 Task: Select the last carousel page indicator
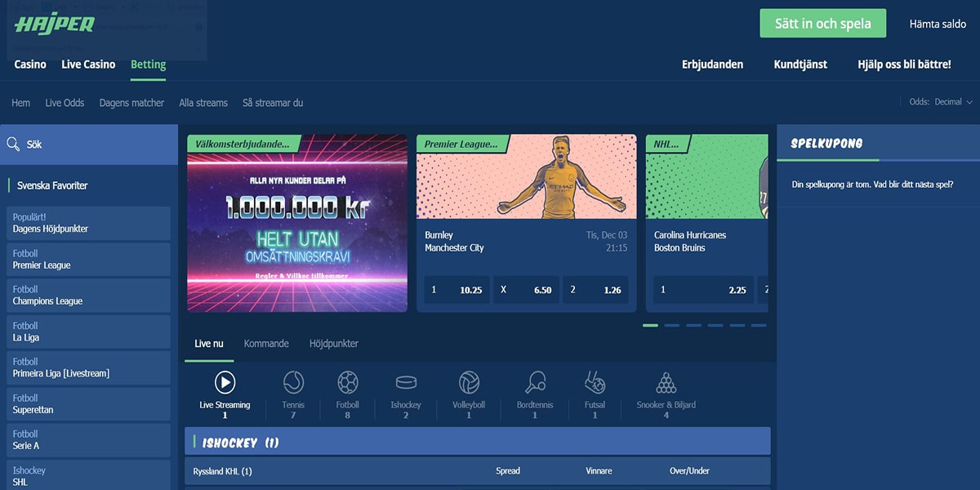tap(759, 325)
